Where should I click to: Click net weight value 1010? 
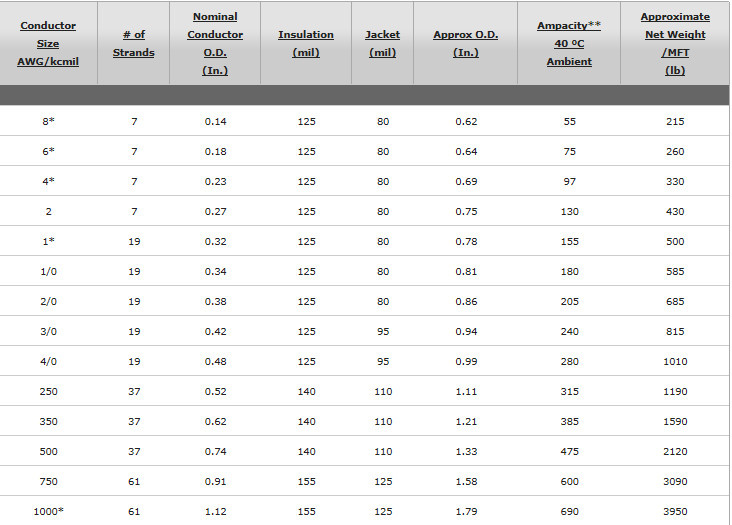(675, 361)
